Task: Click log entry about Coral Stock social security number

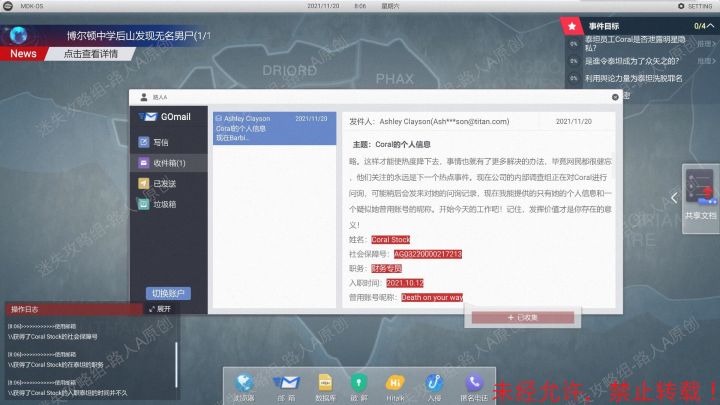Action: [x=52, y=337]
